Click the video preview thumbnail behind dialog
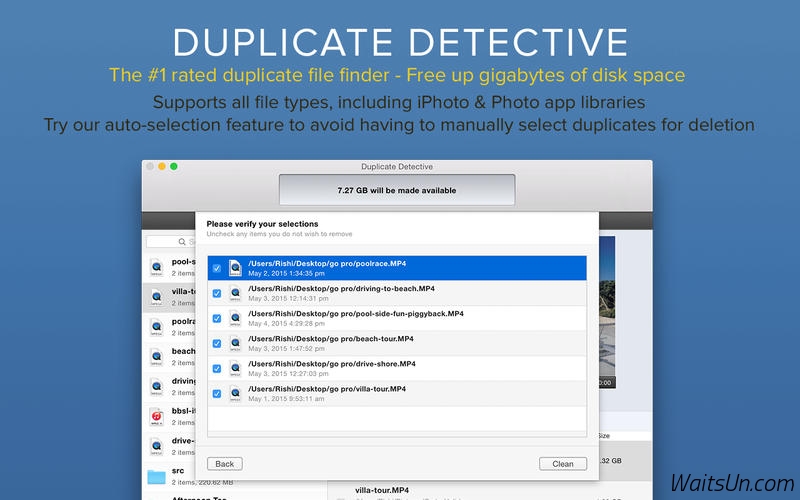The width and height of the screenshot is (800, 500). click(x=607, y=312)
